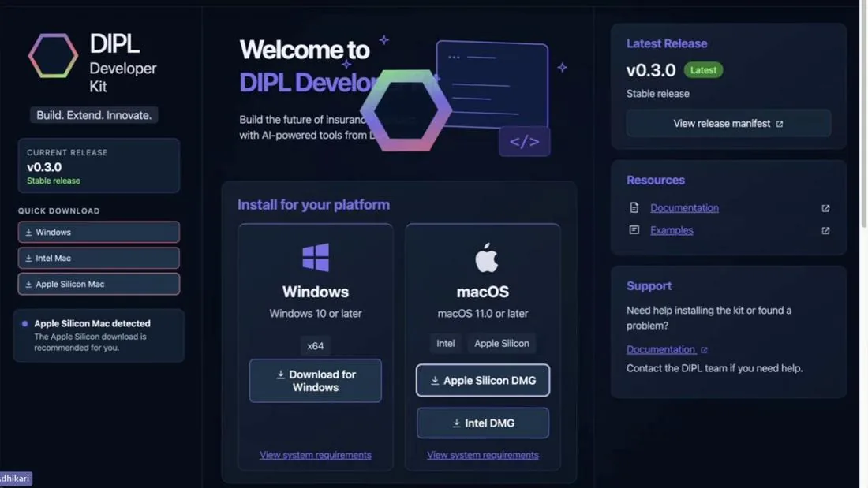Click the Support heading
This screenshot has height=488, width=868.
(x=649, y=286)
